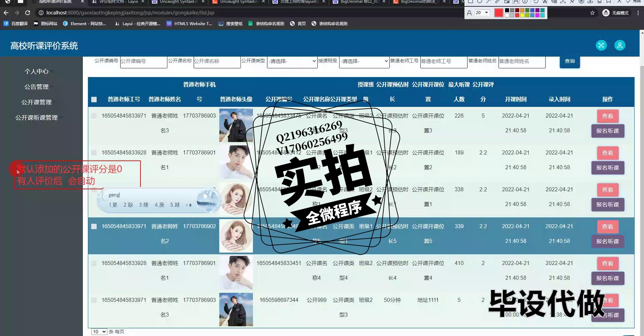Focus the 公开课名称 search input

[217, 61]
